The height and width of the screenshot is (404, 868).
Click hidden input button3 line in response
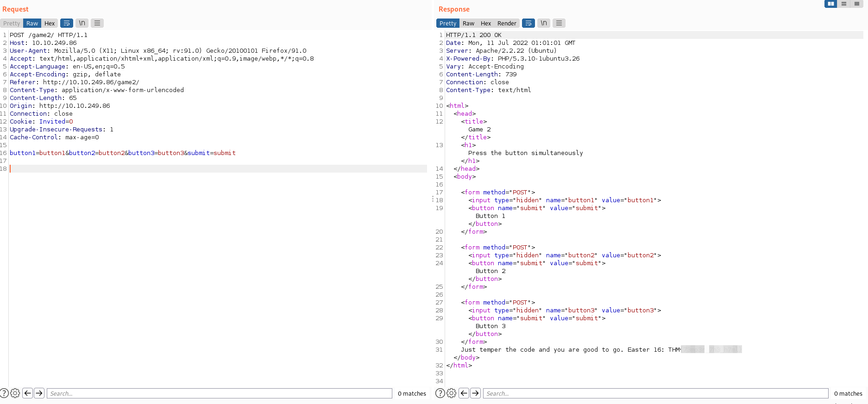pyautogui.click(x=565, y=311)
